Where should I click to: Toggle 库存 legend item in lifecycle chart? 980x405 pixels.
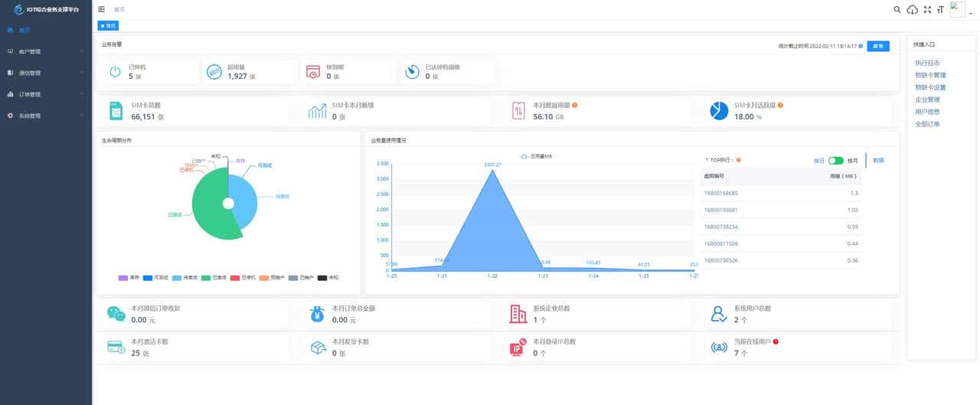[129, 277]
